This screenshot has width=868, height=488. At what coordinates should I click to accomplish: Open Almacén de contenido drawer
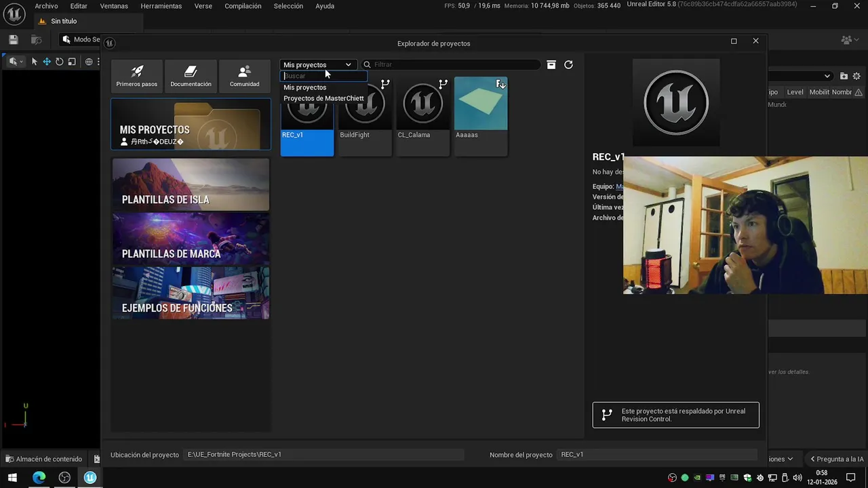tap(43, 459)
